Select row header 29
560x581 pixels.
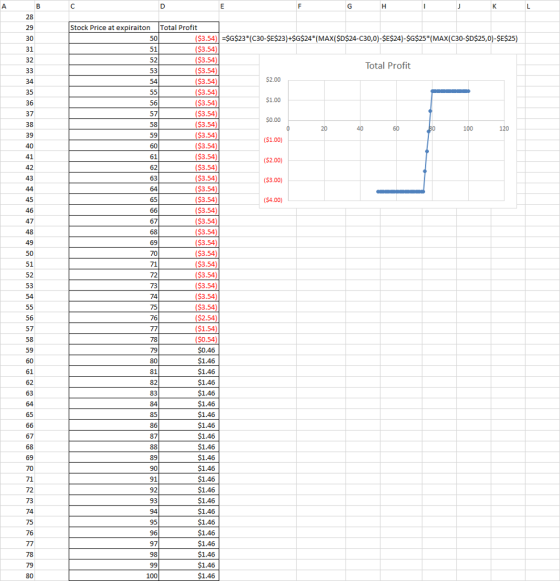[x=17, y=28]
